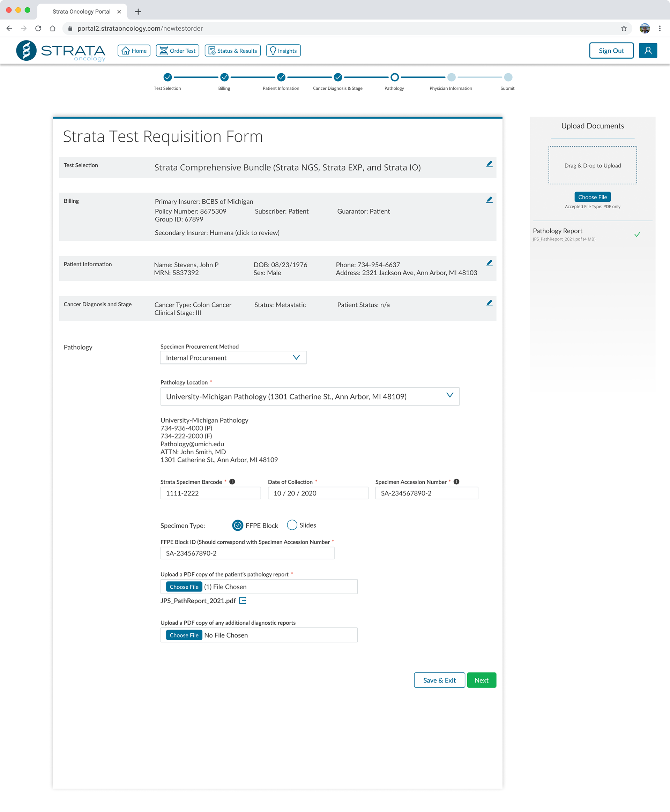Open the Pathology Location dropdown

[x=310, y=396]
